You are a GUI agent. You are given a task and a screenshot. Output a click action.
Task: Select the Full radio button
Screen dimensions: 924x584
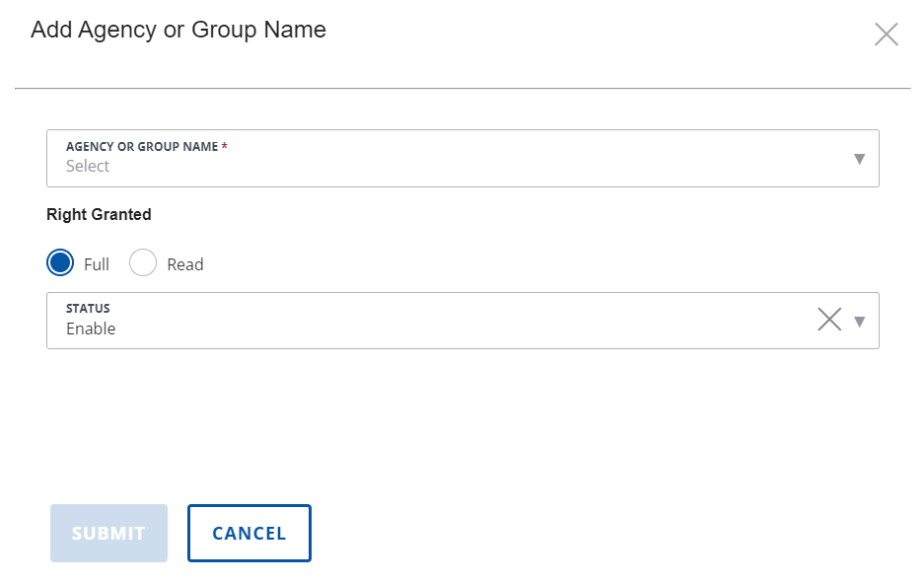(x=60, y=263)
